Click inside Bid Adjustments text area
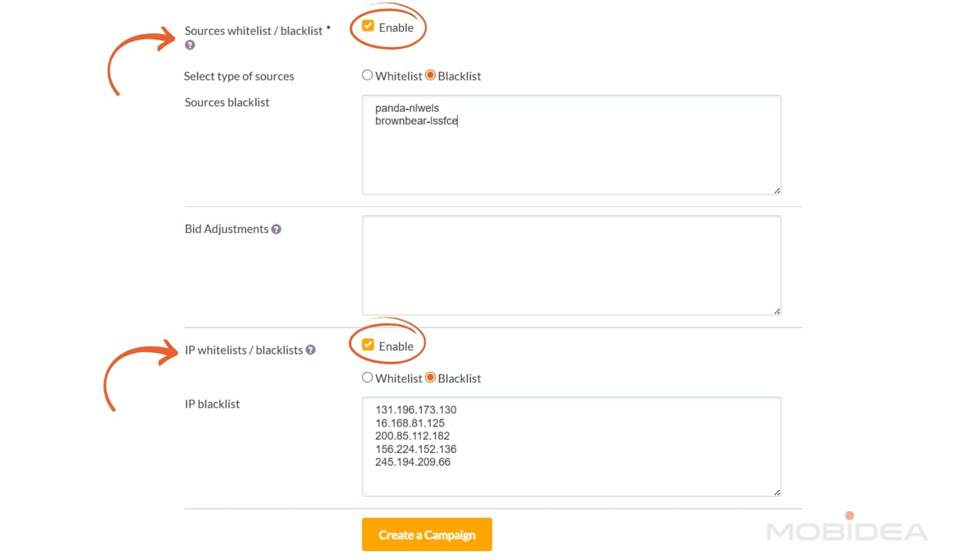 (571, 265)
